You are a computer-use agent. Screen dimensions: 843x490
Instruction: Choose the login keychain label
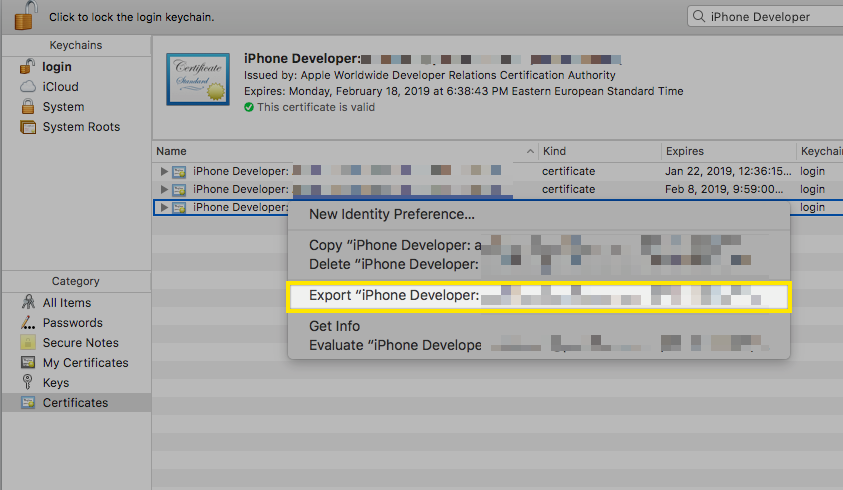point(56,67)
